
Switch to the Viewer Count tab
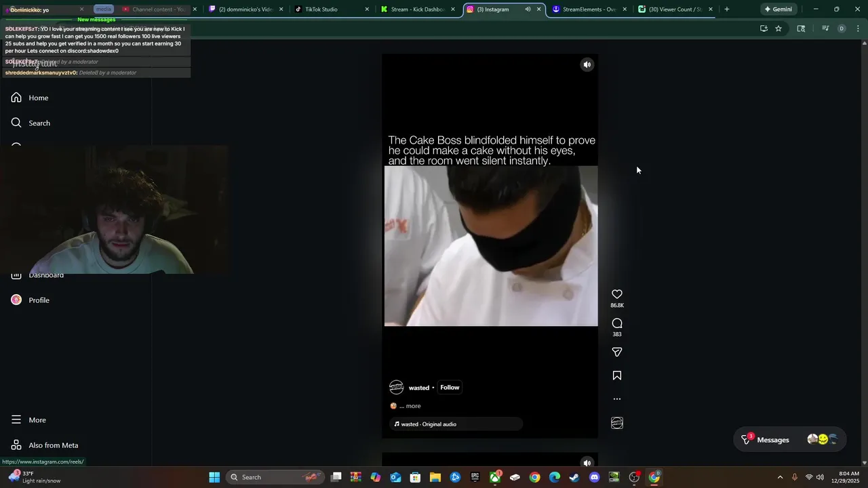tap(675, 9)
